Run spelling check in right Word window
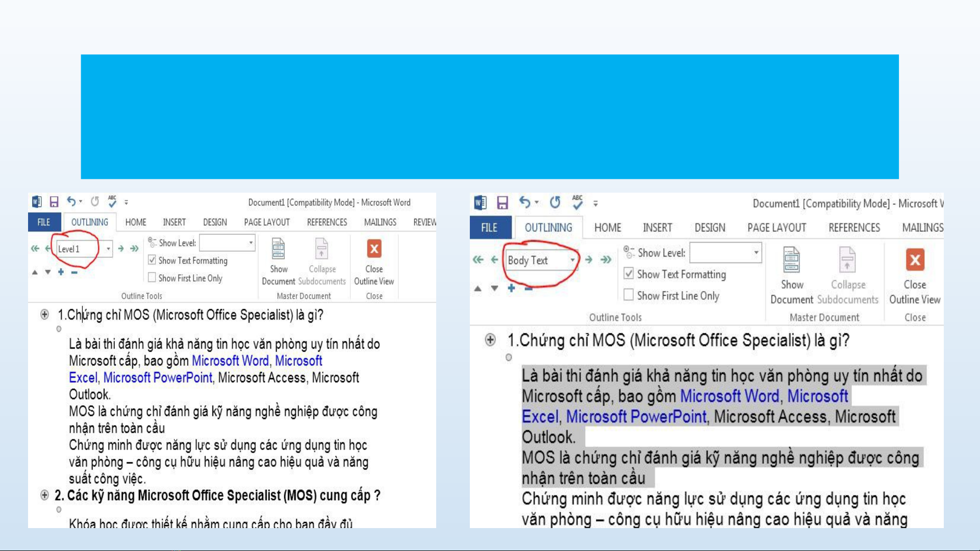Viewport: 980px width, 551px height. coord(577,202)
